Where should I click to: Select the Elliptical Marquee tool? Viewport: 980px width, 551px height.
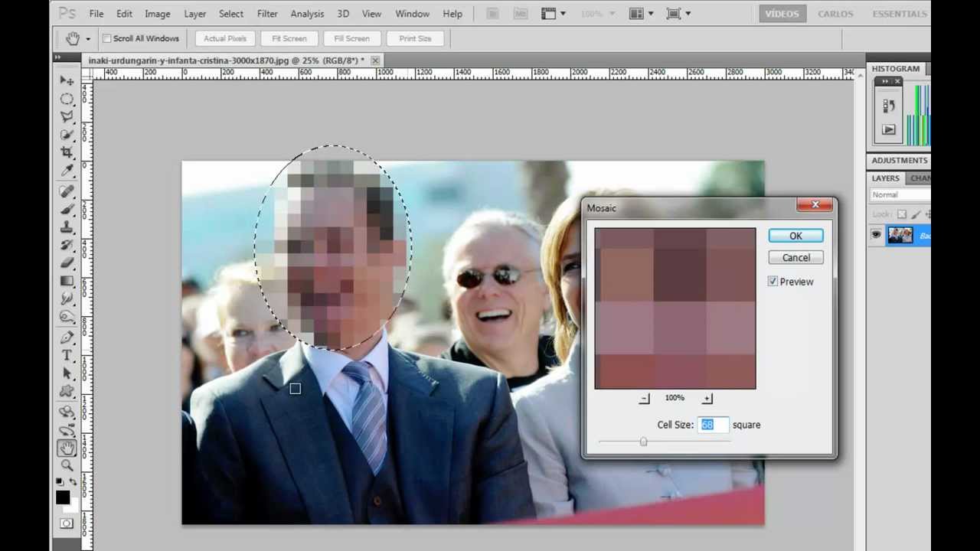point(67,99)
